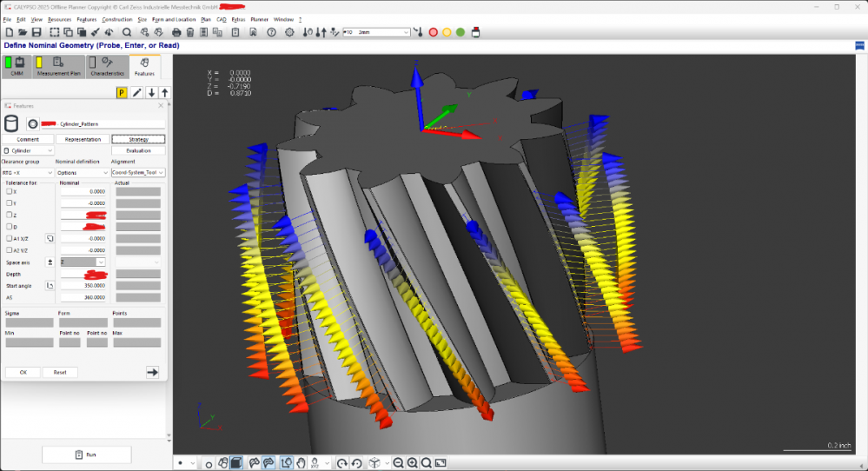Viewport: 868px width, 471px height.
Task: Switch to the CMM tab
Action: click(17, 66)
